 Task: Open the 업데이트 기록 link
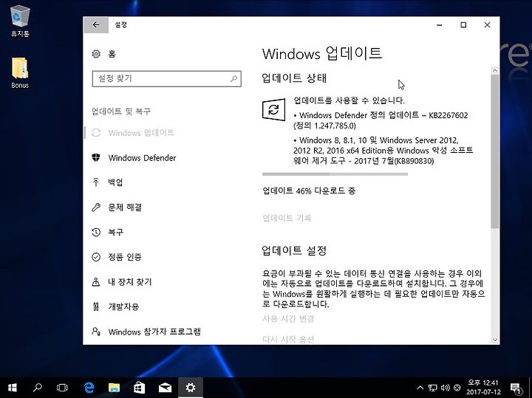click(x=287, y=218)
